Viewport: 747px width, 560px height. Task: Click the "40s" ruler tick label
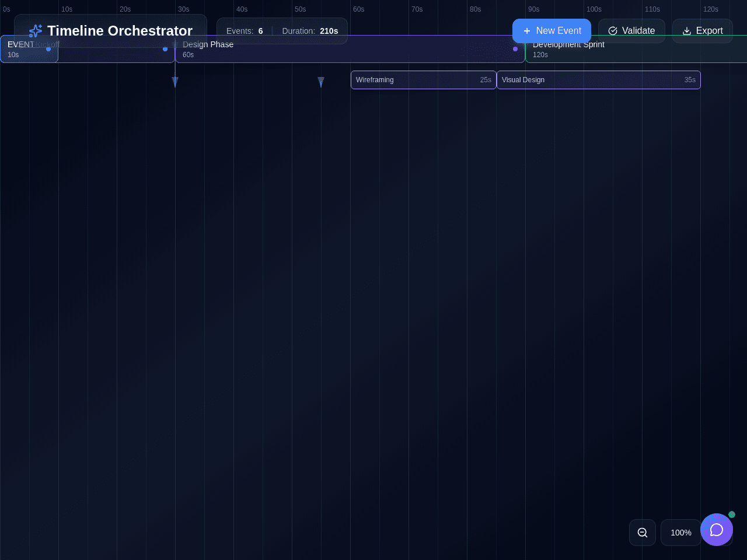[242, 9]
